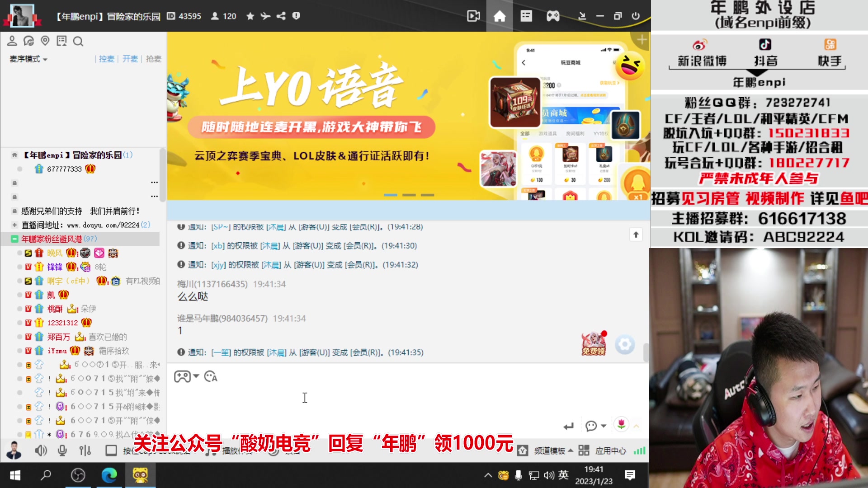
Task: Click the 免费领 free gift icon
Action: [594, 344]
